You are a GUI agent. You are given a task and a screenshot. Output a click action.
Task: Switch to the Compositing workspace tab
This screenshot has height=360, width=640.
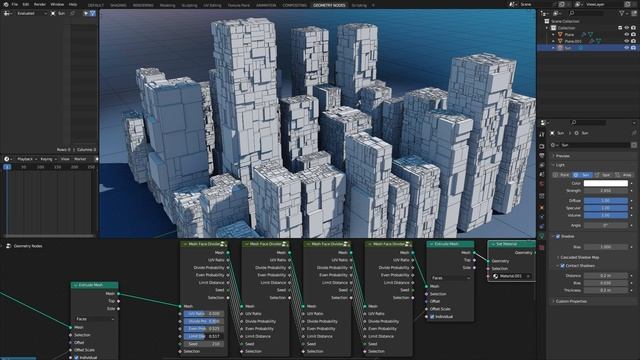click(x=294, y=5)
